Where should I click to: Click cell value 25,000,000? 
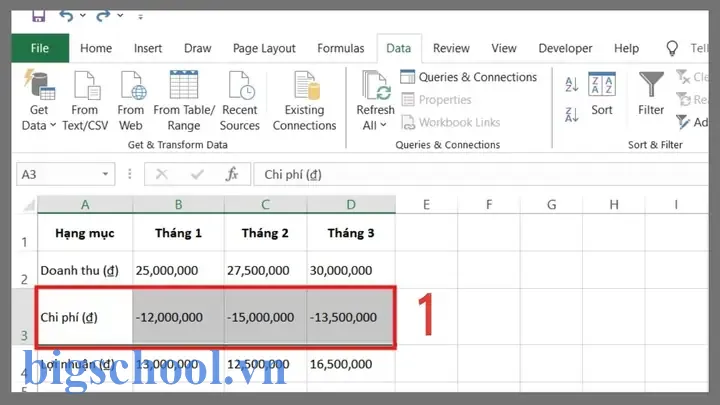coord(178,270)
